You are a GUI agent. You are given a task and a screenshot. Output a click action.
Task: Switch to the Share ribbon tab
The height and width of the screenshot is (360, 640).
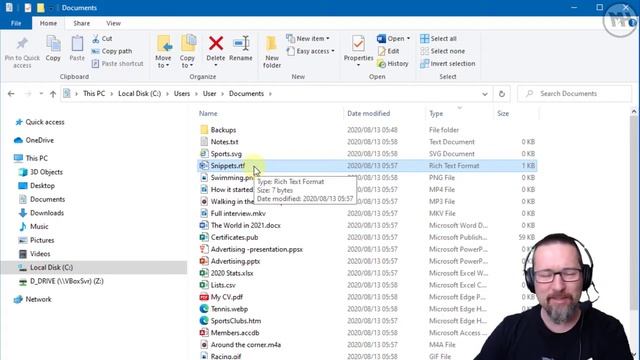82,23
